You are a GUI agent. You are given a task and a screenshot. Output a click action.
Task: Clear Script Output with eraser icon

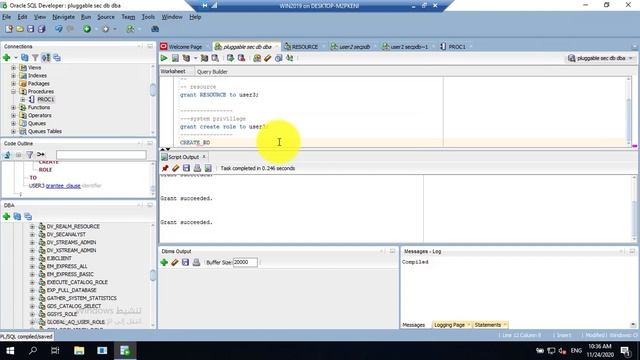coord(176,168)
